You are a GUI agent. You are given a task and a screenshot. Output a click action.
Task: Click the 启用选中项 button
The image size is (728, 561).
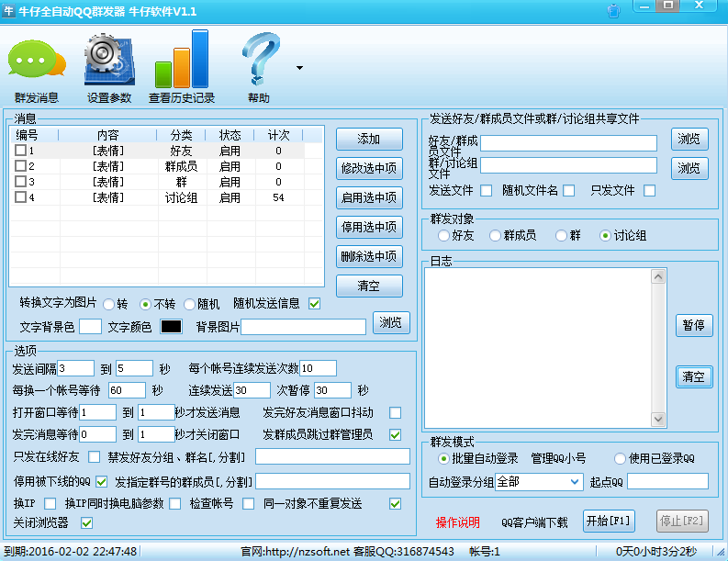click(369, 197)
